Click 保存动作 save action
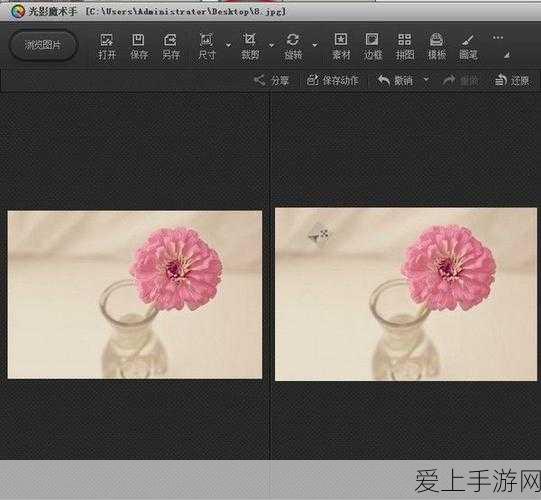 tap(333, 81)
